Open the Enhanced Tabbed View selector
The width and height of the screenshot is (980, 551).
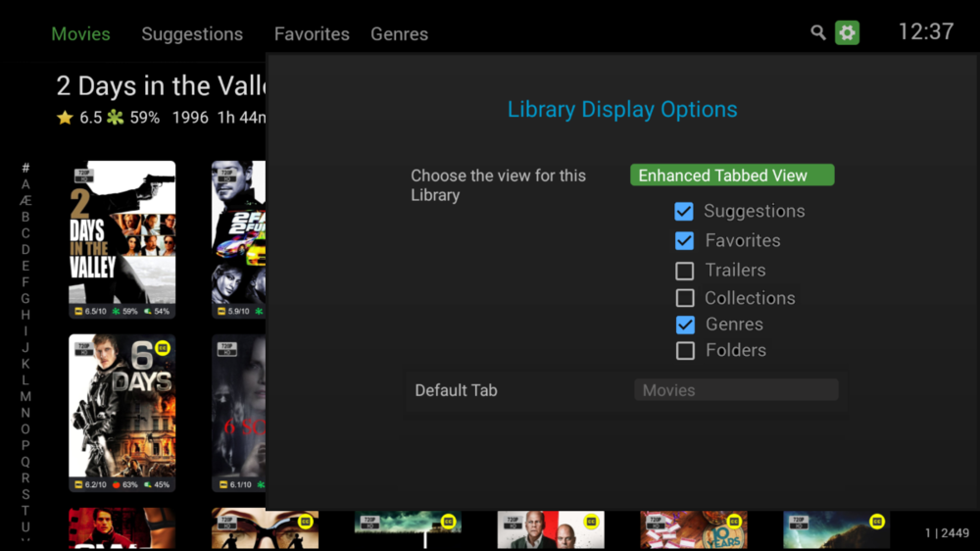coord(731,175)
